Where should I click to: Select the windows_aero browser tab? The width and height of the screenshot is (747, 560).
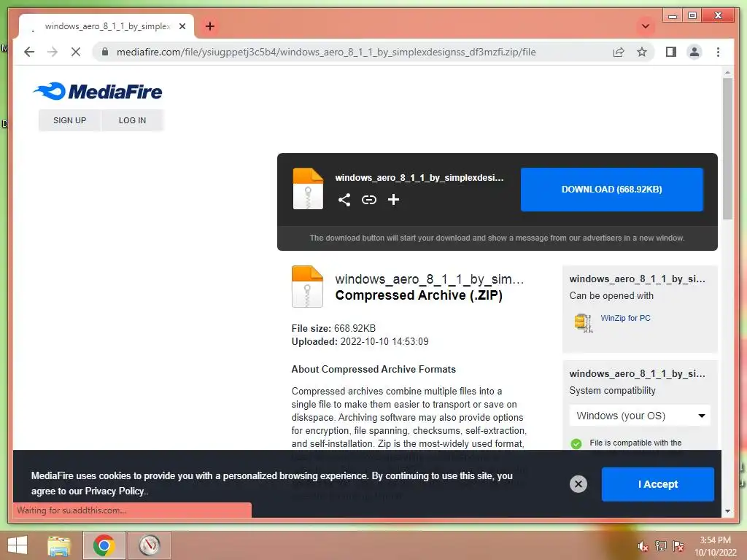tap(107, 26)
